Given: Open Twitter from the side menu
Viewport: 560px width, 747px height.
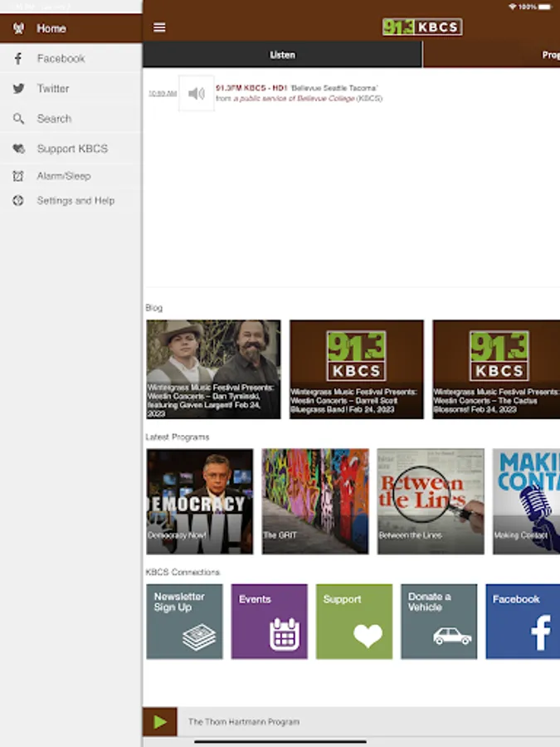Looking at the screenshot, I should click(71, 88).
